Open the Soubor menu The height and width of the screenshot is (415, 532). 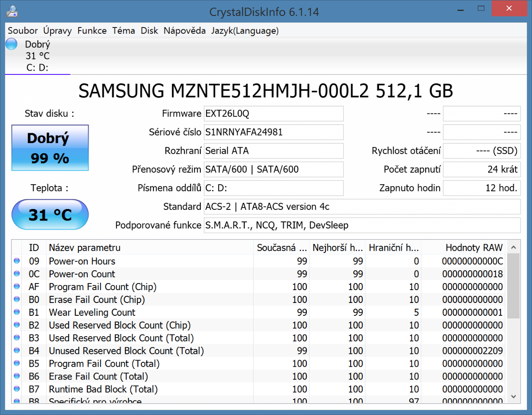[x=23, y=31]
